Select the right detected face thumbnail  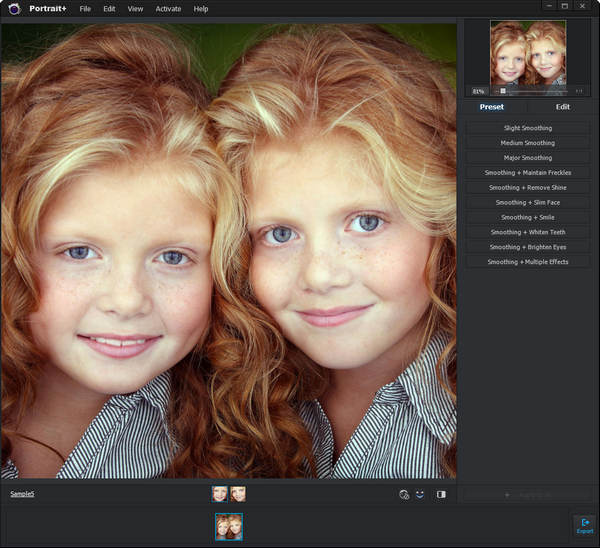(x=238, y=494)
